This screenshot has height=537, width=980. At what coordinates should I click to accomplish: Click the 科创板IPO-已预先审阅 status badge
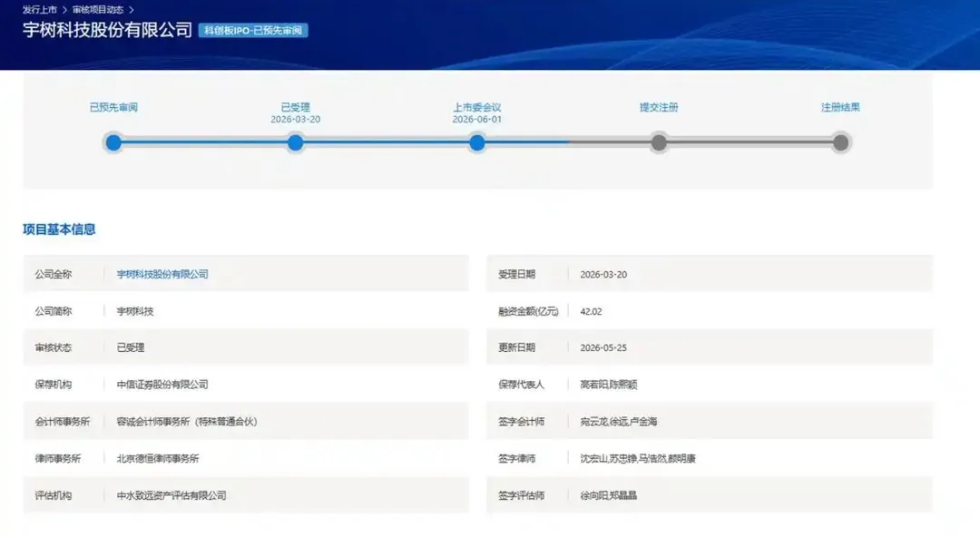(x=253, y=31)
